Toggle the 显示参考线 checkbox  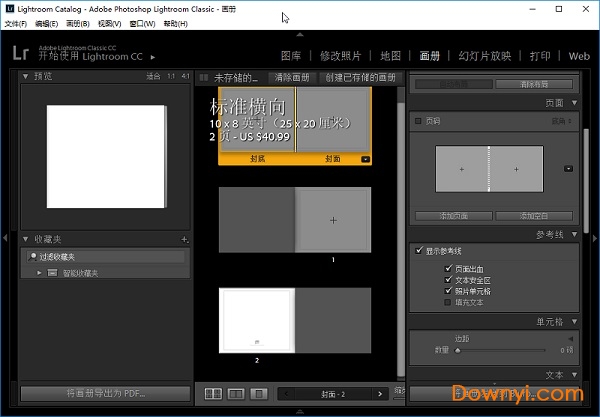419,250
